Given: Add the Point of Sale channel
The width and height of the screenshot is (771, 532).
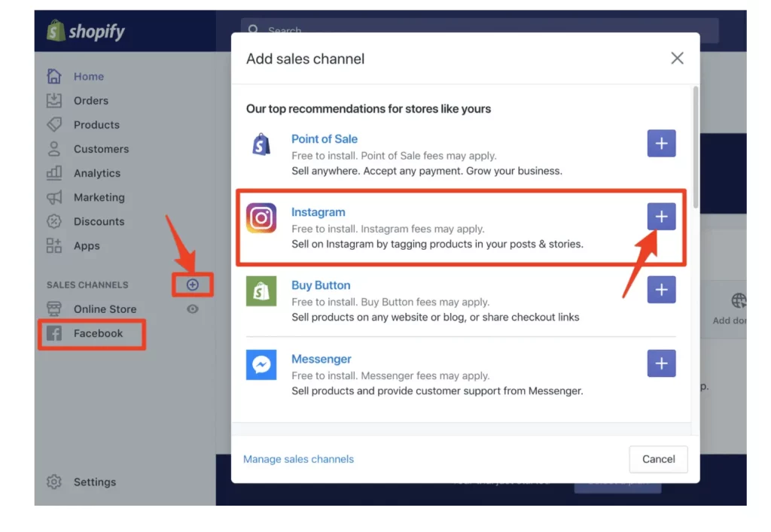Looking at the screenshot, I should (661, 144).
